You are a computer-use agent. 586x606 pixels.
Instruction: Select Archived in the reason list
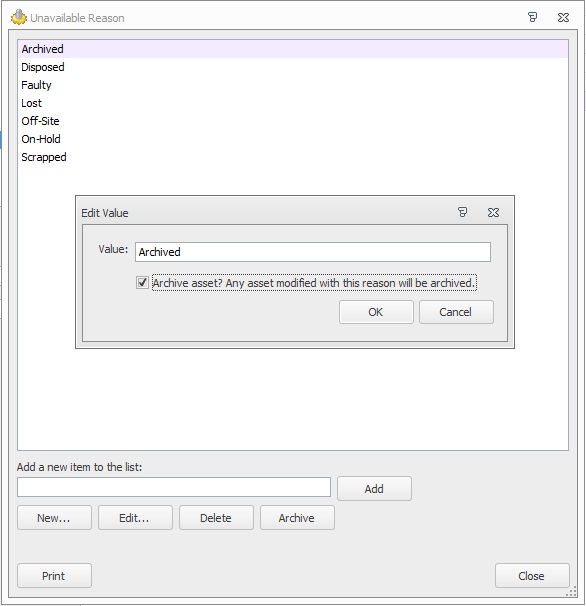293,49
